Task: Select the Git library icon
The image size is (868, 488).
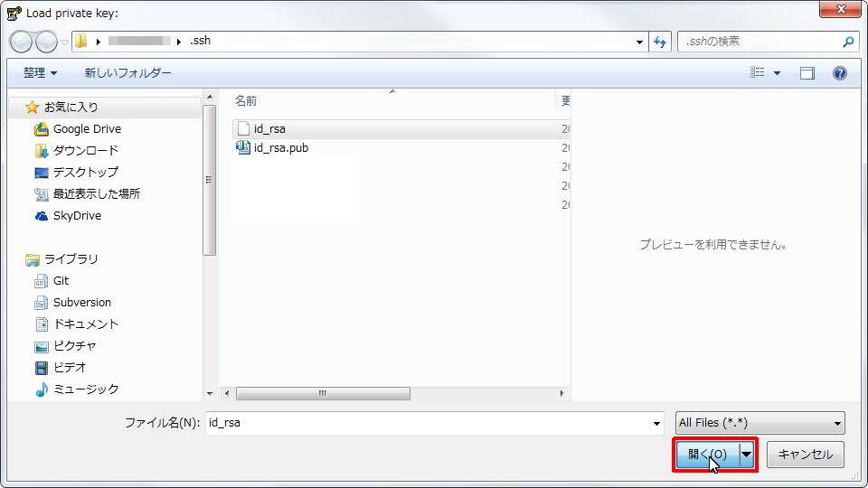Action: coord(42,281)
